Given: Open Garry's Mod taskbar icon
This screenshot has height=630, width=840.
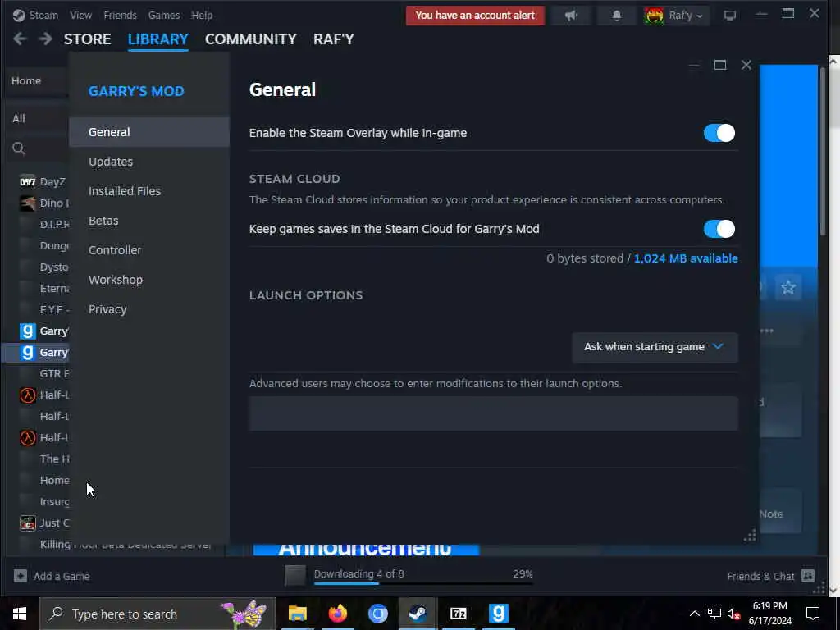Looking at the screenshot, I should click(498, 614).
